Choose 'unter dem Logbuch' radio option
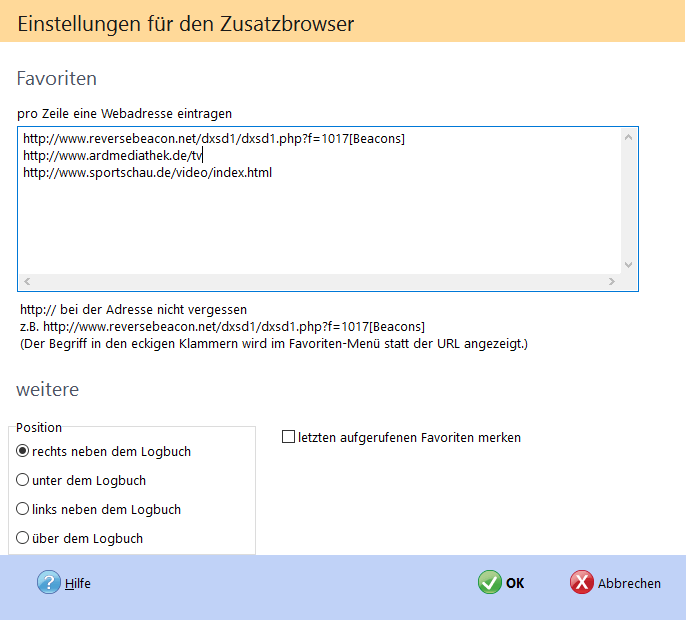The image size is (686, 620). pos(23,480)
